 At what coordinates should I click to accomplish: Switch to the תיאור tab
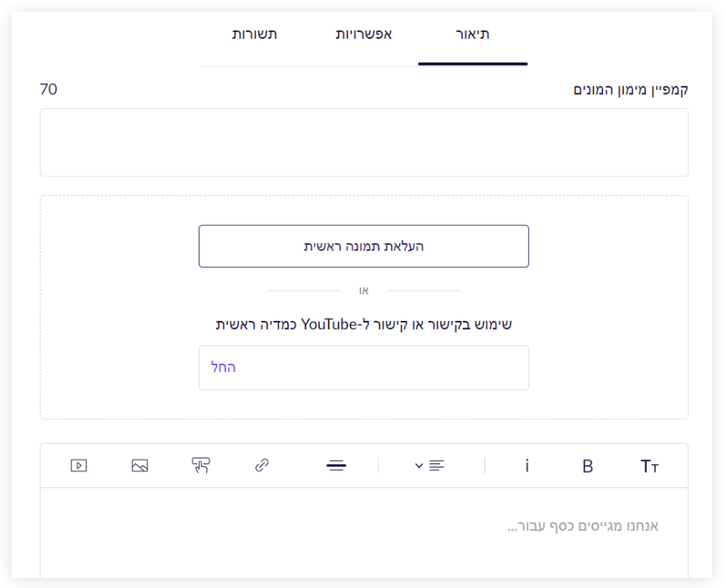coord(473,35)
